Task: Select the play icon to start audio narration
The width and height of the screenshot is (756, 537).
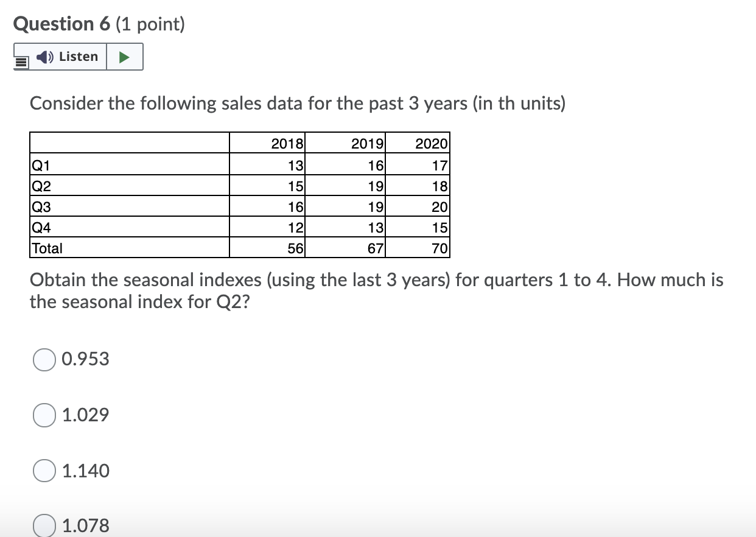Action: (125, 56)
